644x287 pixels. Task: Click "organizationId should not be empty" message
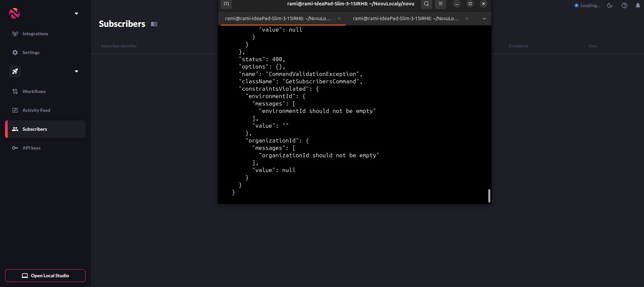pos(319,155)
